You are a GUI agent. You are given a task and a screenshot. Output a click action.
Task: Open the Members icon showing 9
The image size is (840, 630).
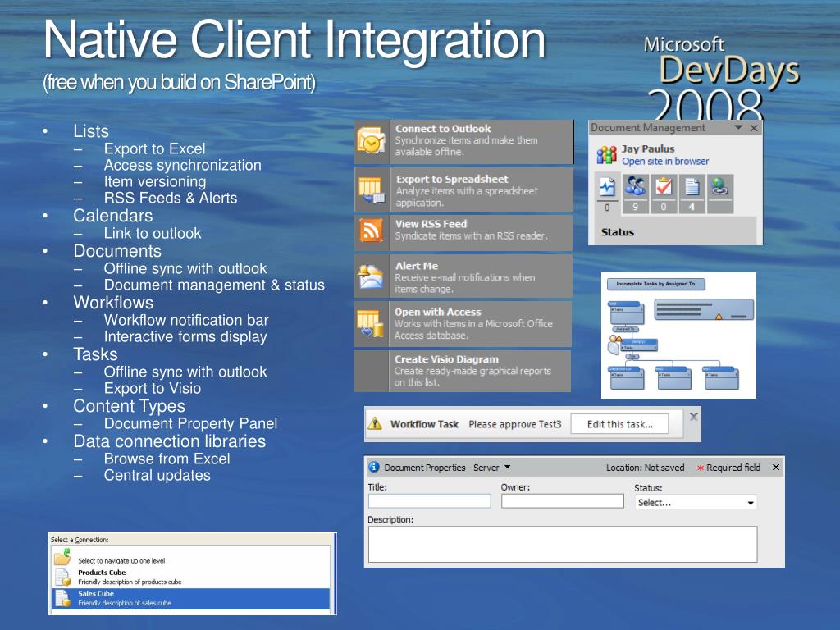pyautogui.click(x=636, y=187)
